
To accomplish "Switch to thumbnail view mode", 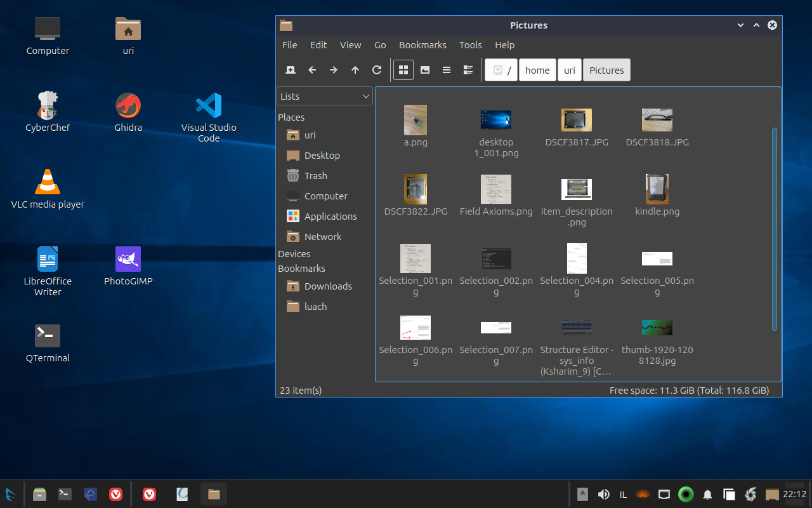I will (x=425, y=70).
